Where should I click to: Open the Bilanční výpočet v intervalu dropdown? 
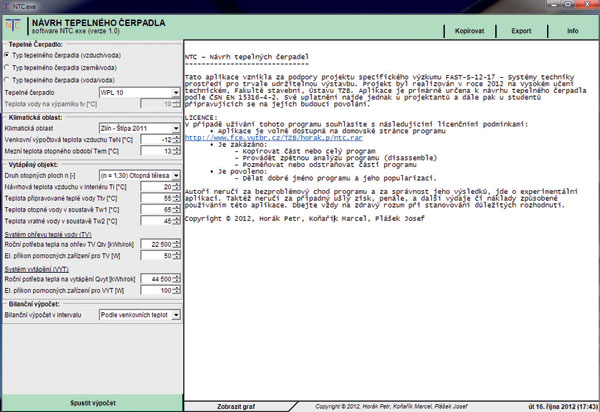pyautogui.click(x=140, y=314)
